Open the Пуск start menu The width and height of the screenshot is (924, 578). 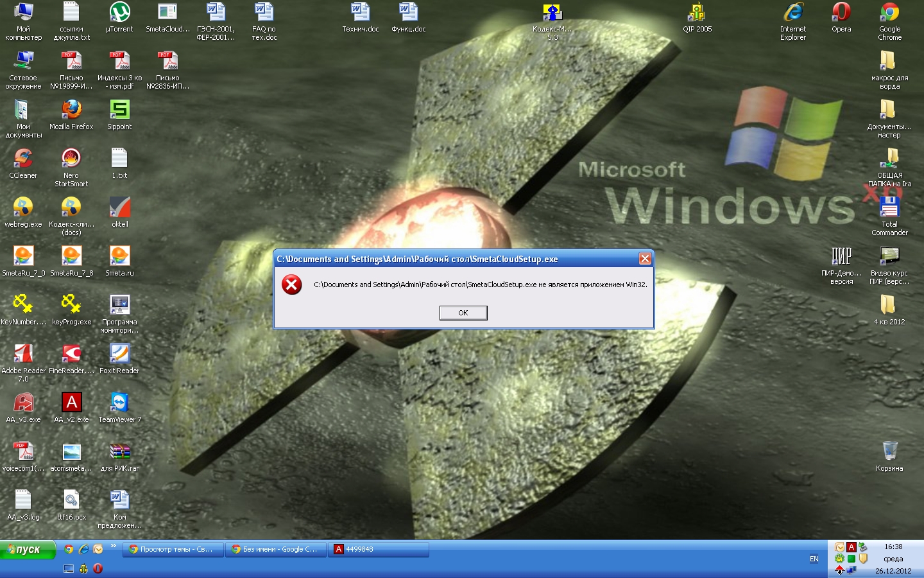tap(28, 550)
